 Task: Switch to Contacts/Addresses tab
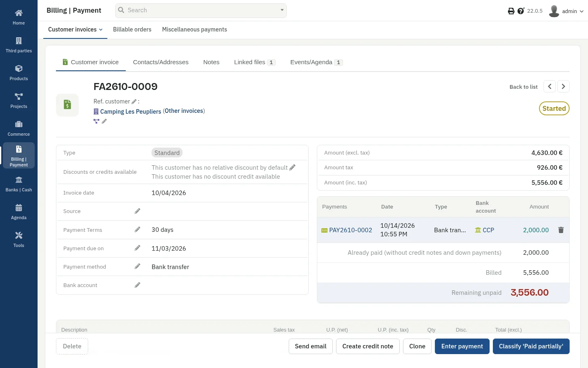pos(161,62)
